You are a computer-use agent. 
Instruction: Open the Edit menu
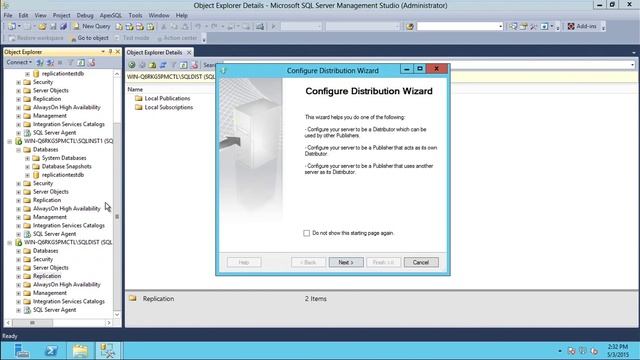pos(23,16)
